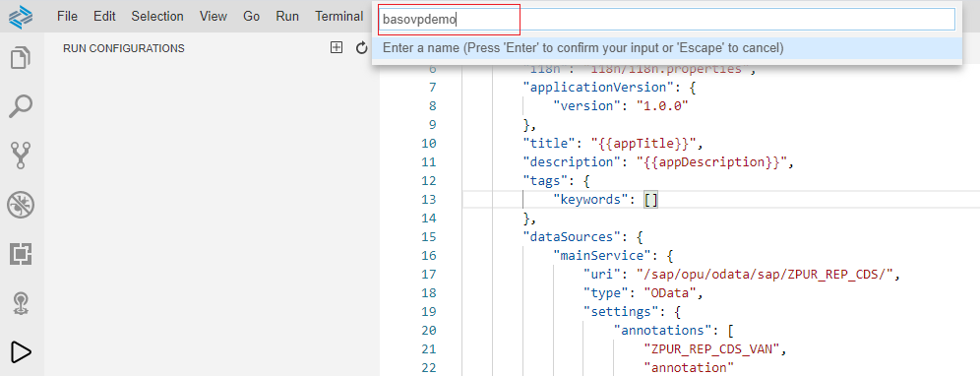Click the "annotation" string on line 22
The height and width of the screenshot is (376, 980).
pyautogui.click(x=688, y=367)
